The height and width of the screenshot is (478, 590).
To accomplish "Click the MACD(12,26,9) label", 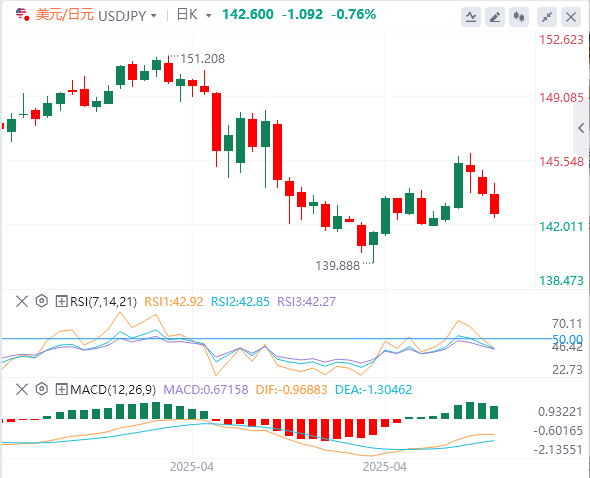I will point(113,390).
